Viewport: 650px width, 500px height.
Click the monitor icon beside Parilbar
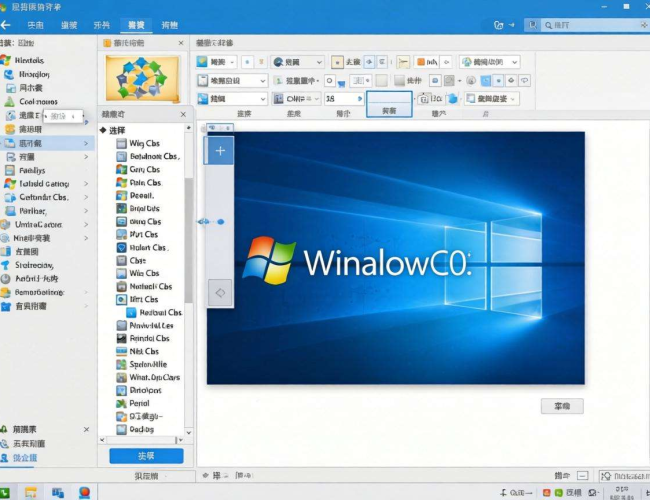pyautogui.click(x=11, y=211)
